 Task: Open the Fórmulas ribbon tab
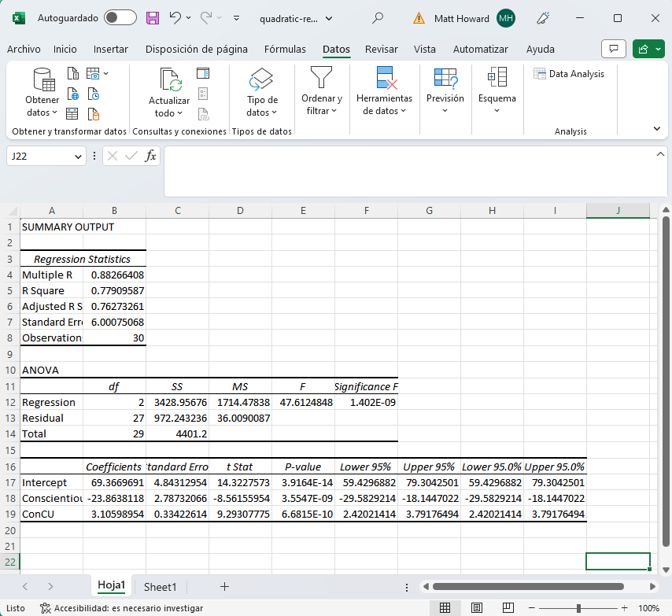coord(285,49)
